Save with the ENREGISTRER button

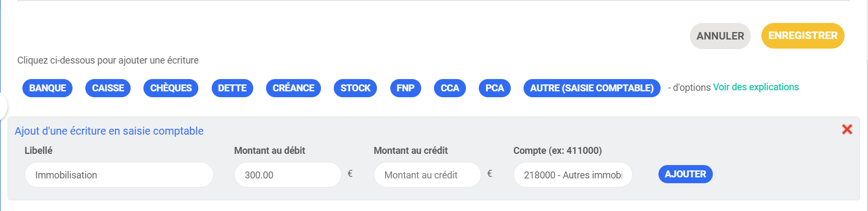802,36
